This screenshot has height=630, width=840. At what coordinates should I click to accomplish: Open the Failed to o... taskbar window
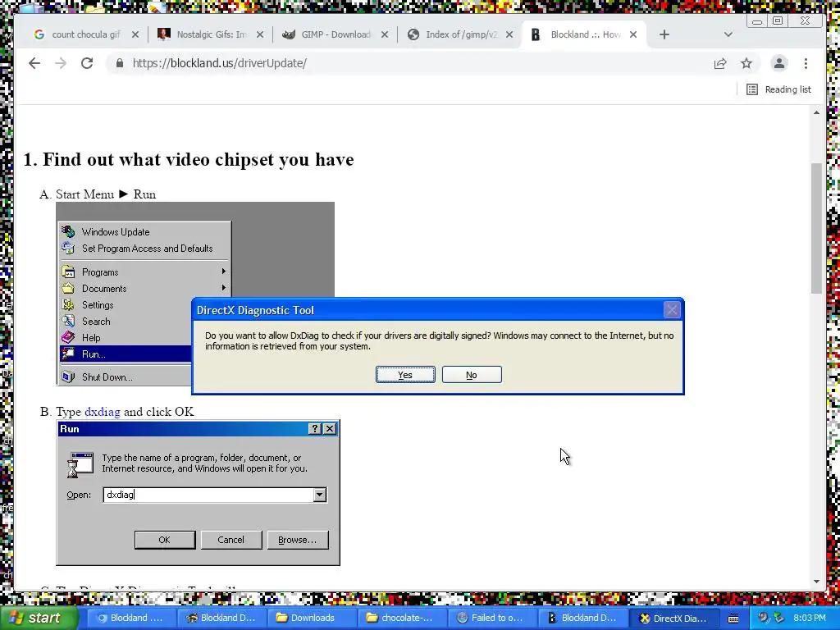coord(492,618)
